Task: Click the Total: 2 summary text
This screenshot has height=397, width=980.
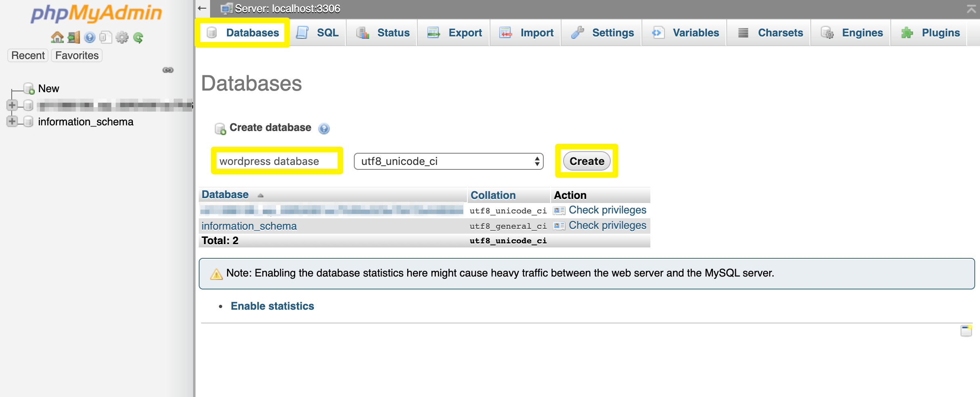Action: tap(220, 241)
